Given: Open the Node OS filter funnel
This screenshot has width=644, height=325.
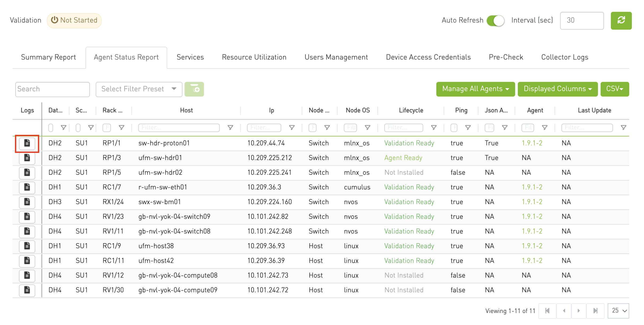Looking at the screenshot, I should click(x=368, y=128).
